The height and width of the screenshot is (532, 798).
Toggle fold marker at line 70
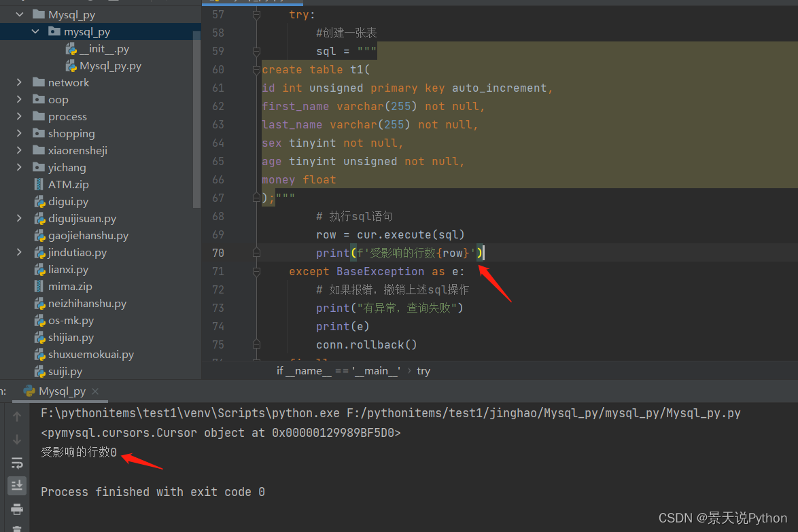(x=256, y=253)
